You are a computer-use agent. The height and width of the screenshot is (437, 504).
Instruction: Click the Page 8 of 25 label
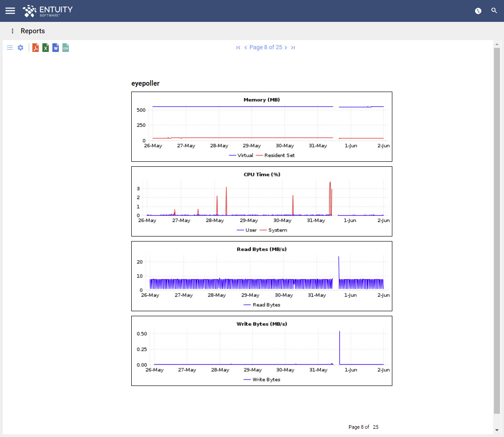click(x=265, y=47)
